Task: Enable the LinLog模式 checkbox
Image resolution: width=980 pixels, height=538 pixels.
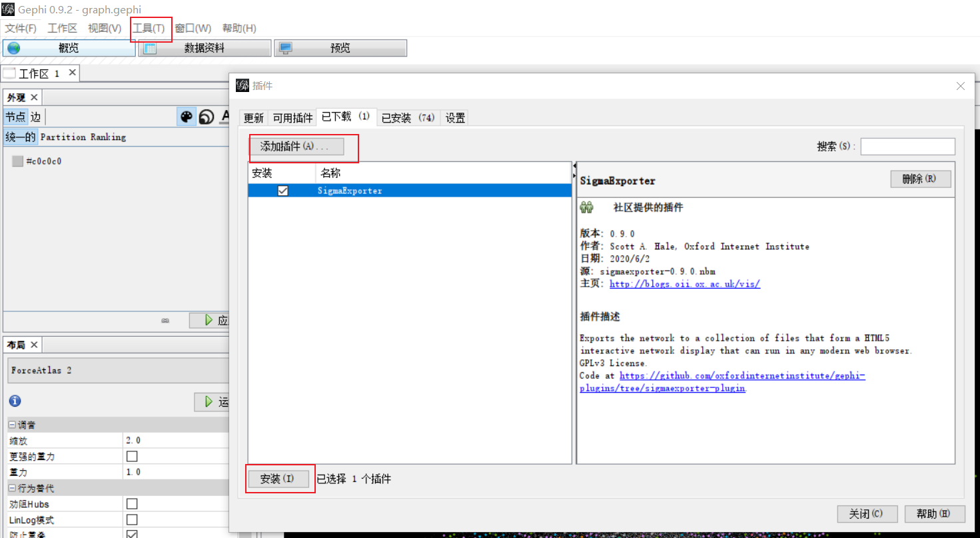Action: tap(132, 519)
